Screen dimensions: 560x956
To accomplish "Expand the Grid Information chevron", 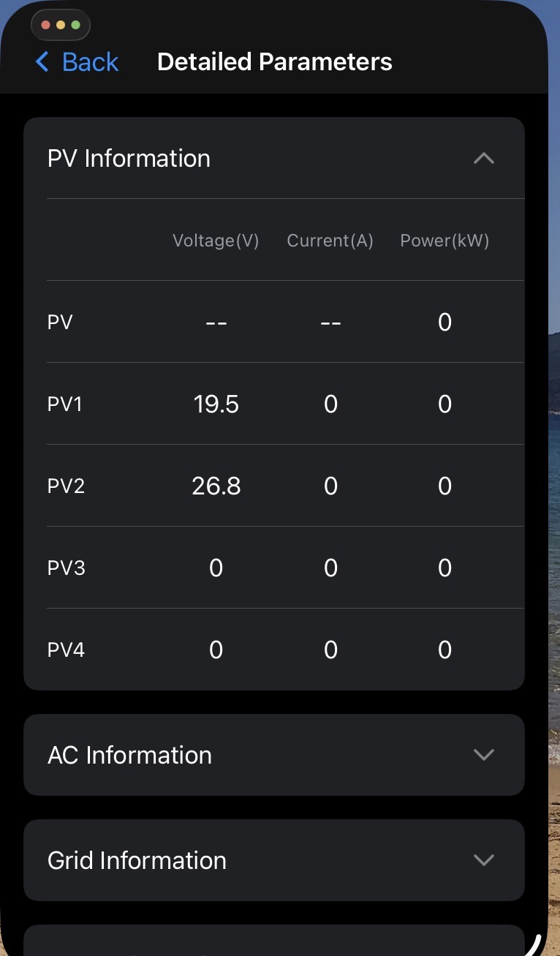I will click(484, 860).
